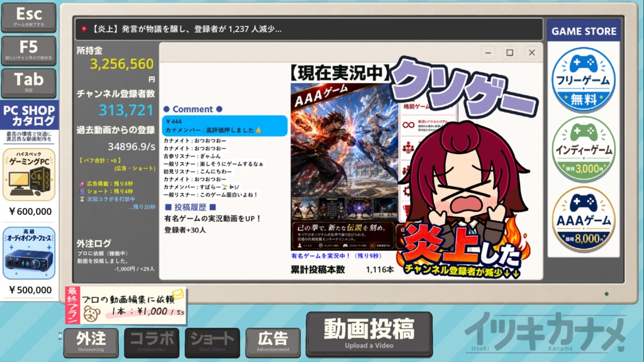Click the Comment section heading

(x=192, y=109)
